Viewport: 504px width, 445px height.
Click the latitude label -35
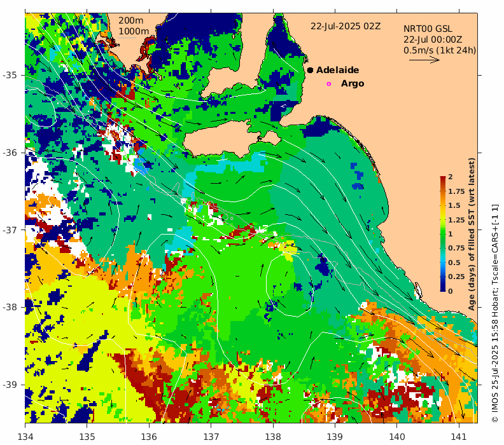coord(10,75)
